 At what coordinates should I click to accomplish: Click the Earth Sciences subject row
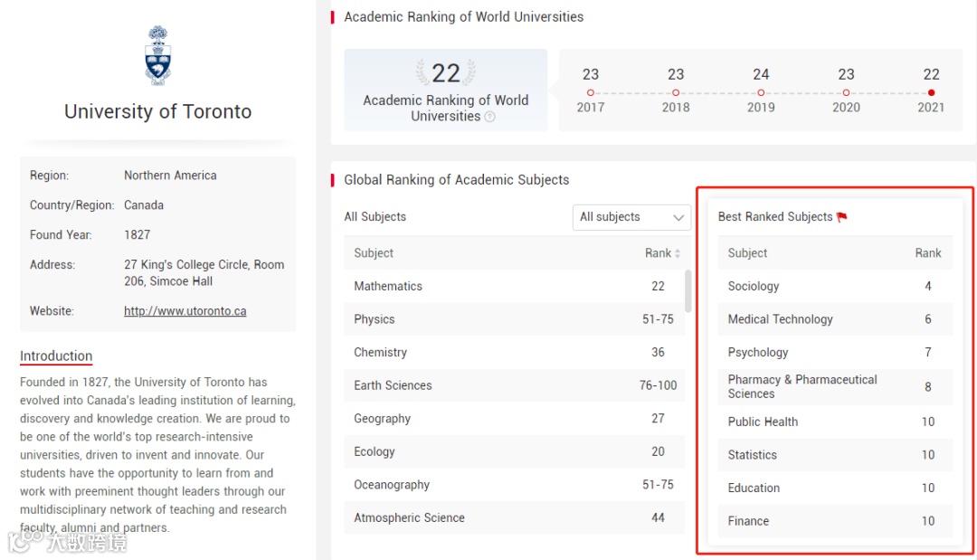coord(514,385)
